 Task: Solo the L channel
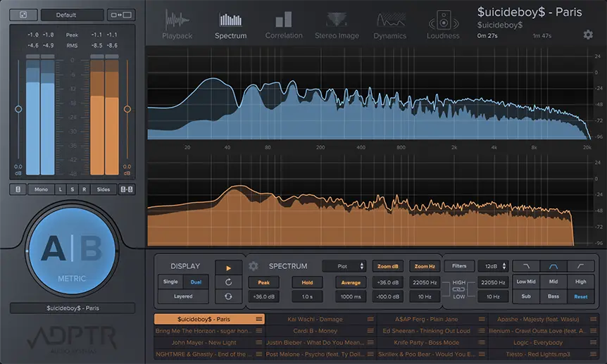61,189
